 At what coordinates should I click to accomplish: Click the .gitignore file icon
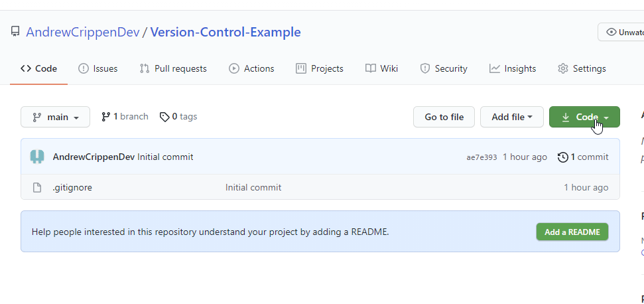click(37, 188)
